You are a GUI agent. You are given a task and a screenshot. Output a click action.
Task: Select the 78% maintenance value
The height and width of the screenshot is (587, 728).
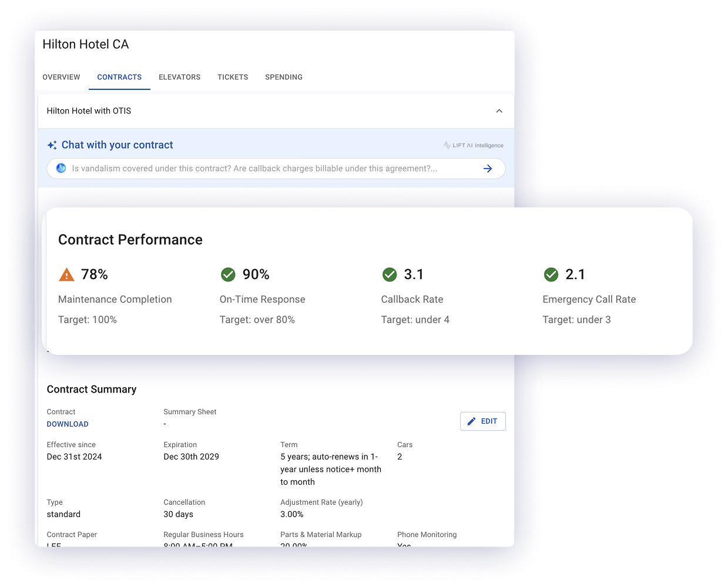[95, 274]
